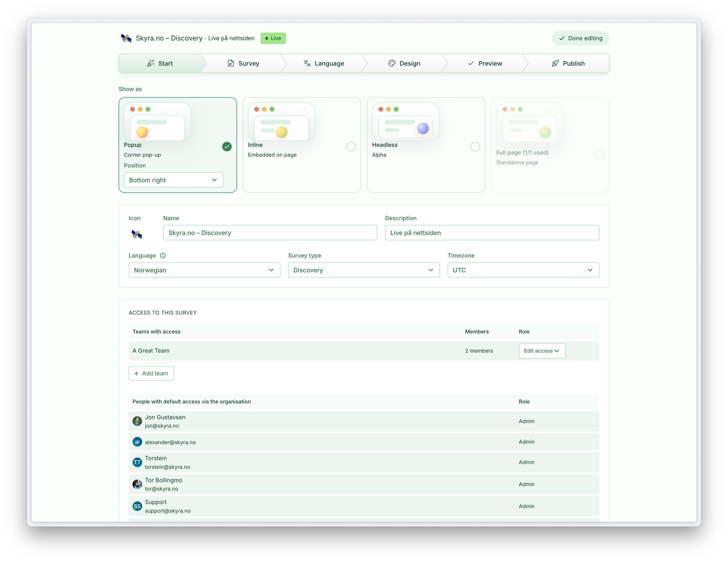Open the Timezone dropdown showing UTC
The height and width of the screenshot is (562, 728).
click(x=523, y=270)
